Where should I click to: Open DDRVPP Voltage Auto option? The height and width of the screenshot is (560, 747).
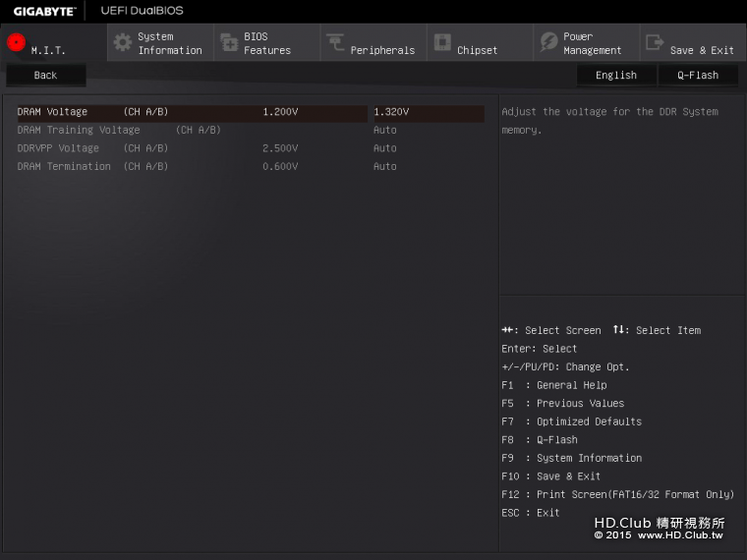pos(385,148)
